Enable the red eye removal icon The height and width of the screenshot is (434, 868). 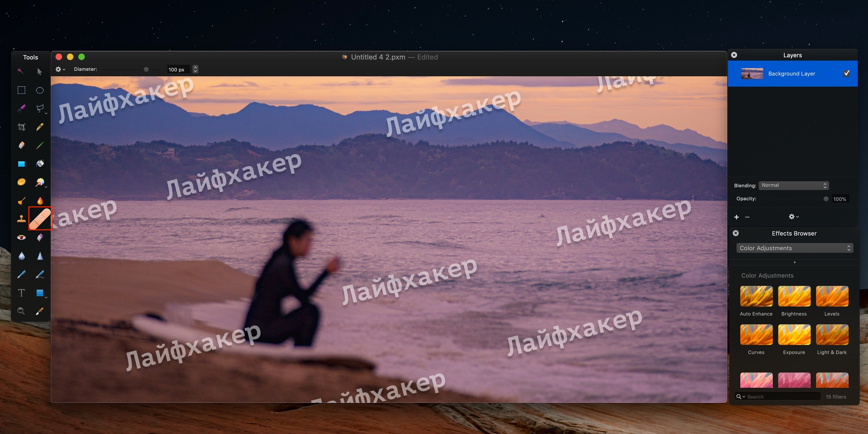tap(22, 237)
